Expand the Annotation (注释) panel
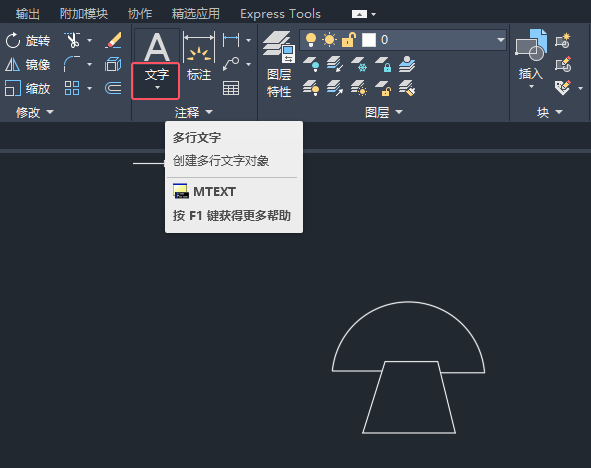The image size is (591, 468). (194, 112)
